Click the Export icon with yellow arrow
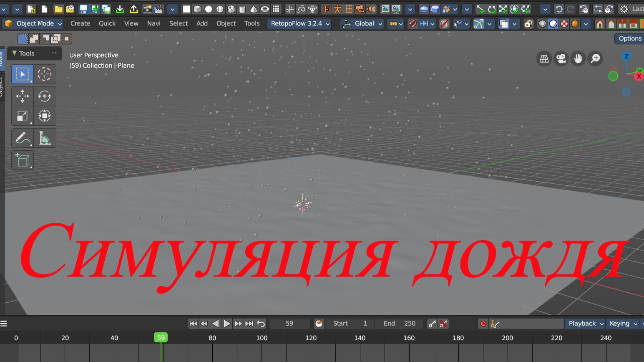 point(134,9)
